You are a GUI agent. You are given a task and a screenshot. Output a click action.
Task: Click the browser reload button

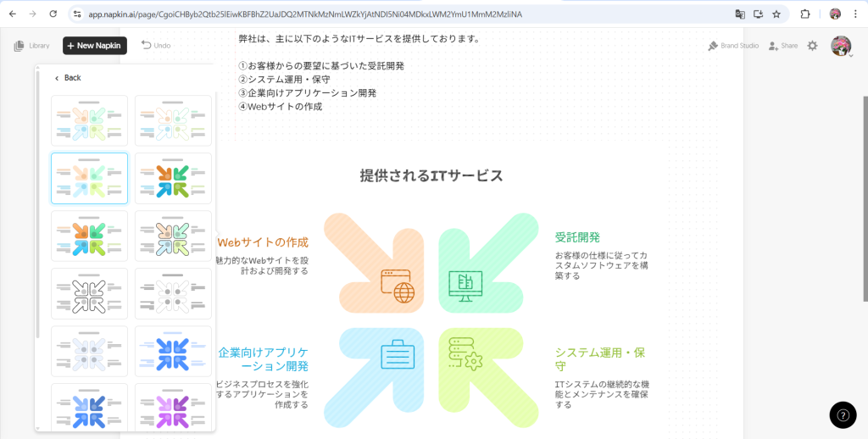point(53,14)
